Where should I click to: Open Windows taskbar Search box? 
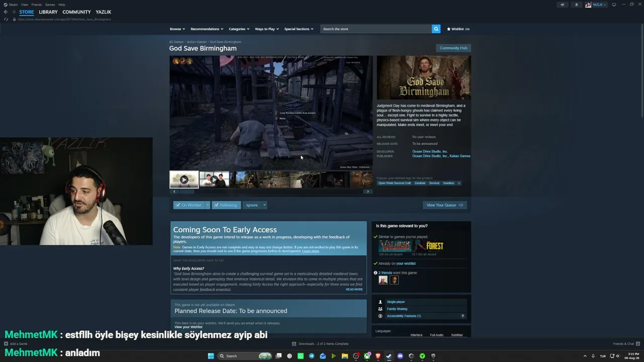245,356
